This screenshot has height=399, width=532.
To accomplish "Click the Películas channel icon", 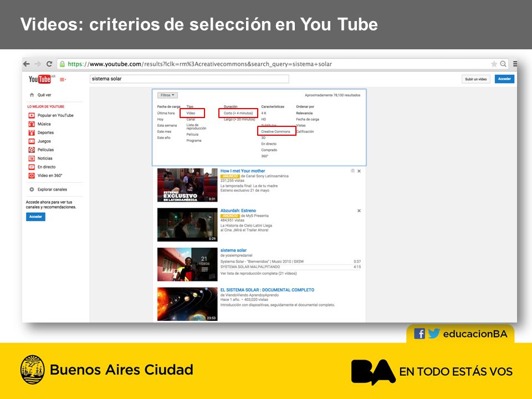I will point(32,150).
